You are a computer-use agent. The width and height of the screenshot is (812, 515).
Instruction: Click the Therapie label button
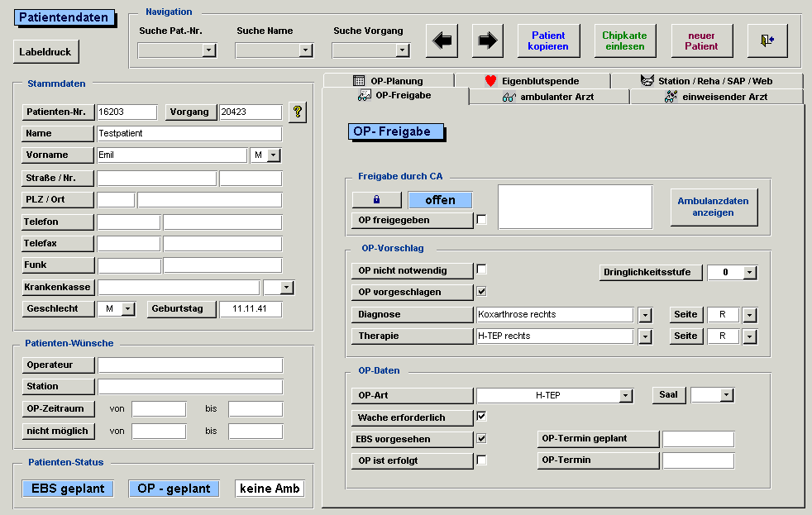point(413,336)
